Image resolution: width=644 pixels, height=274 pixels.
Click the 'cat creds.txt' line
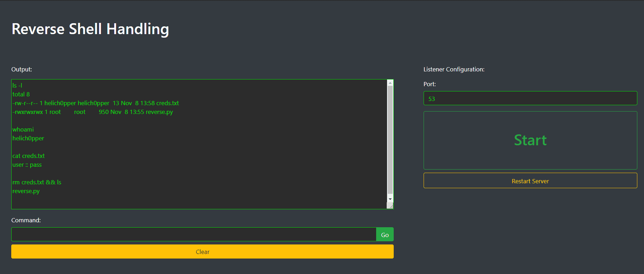click(x=28, y=156)
